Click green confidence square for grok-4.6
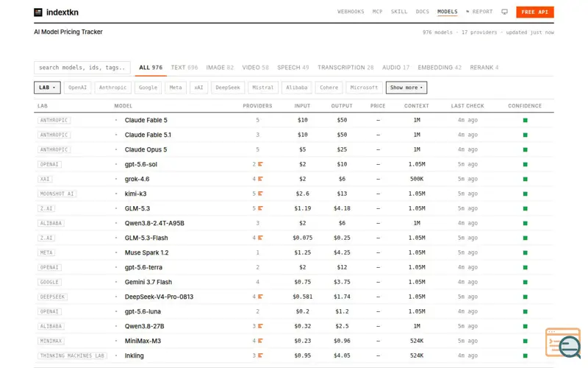This screenshot has width=588, height=368. pyautogui.click(x=525, y=179)
